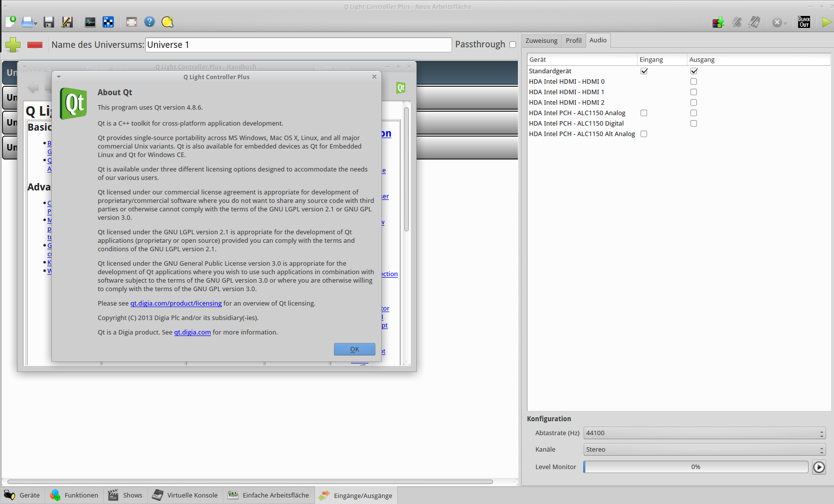Open help with the blue question mark
The width and height of the screenshot is (834, 504).
(150, 21)
